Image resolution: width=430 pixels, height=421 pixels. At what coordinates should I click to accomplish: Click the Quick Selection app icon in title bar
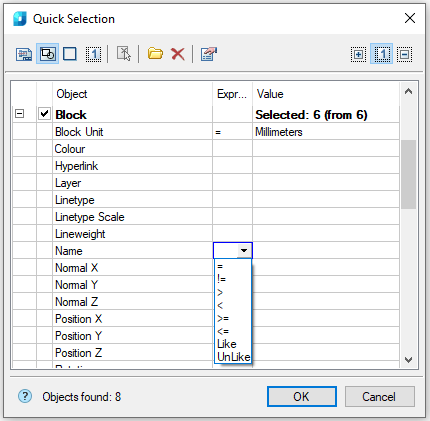click(20, 19)
